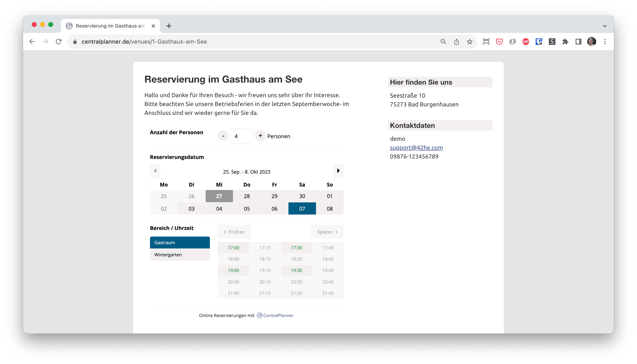Screen dimensions: 637x364
Task: Select date 01 Sunday
Action: coord(330,196)
